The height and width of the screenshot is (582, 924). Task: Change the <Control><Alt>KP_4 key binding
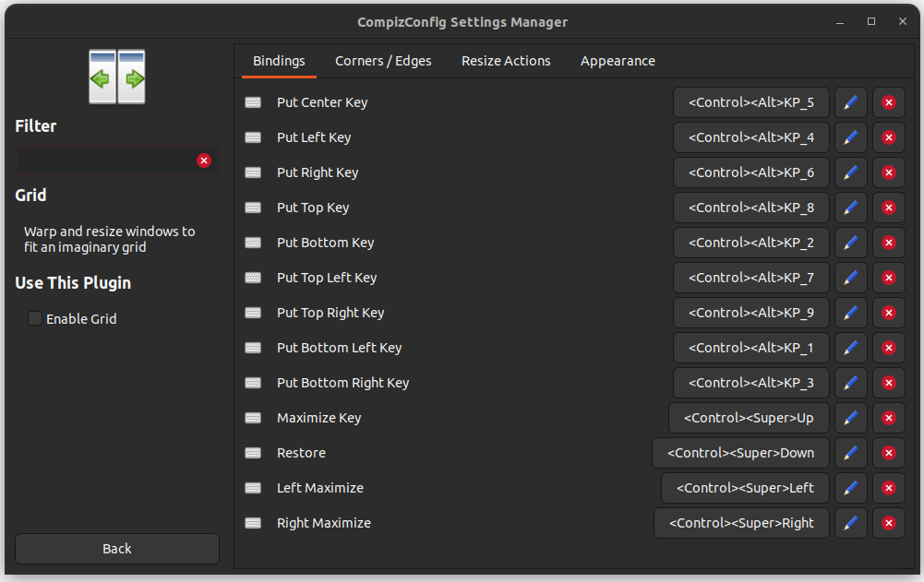pos(751,137)
